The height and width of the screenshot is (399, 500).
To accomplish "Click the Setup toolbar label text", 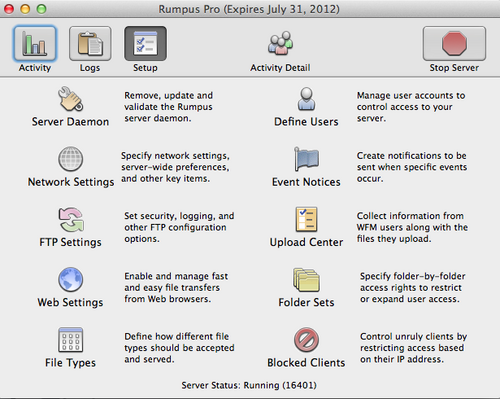I will [x=145, y=68].
